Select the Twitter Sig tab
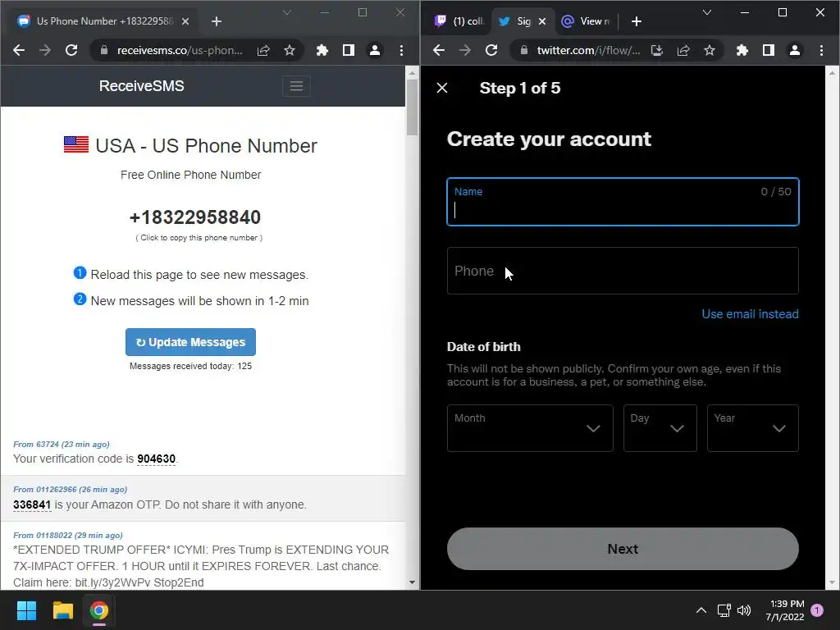This screenshot has height=630, width=840. [514, 21]
